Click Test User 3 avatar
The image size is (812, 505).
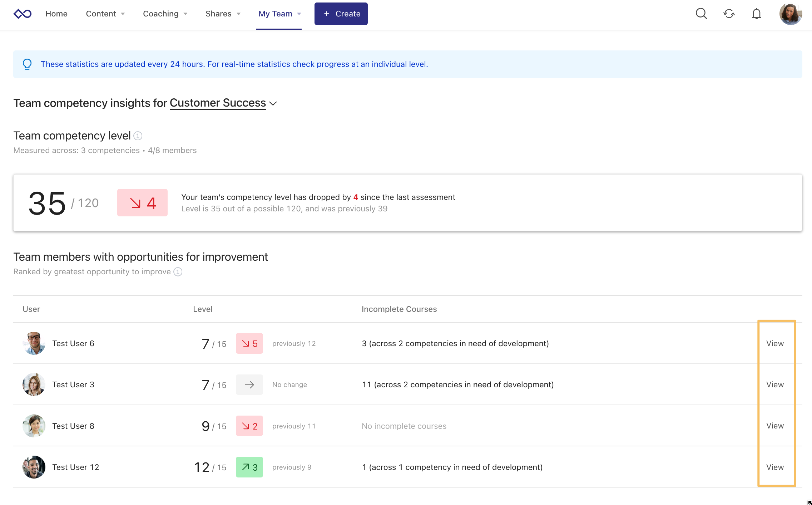click(x=34, y=384)
